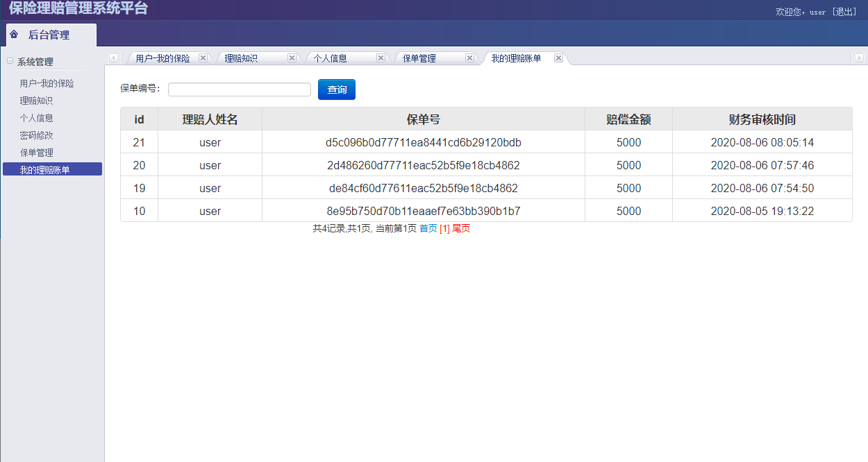Click timestamp 2020-08-05 19:13:22
This screenshot has width=868, height=462.
[x=762, y=211]
